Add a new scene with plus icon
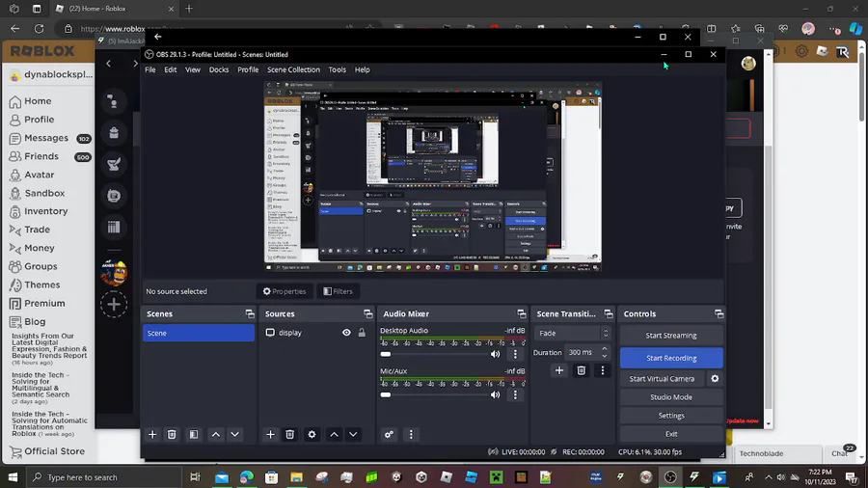 [152, 434]
